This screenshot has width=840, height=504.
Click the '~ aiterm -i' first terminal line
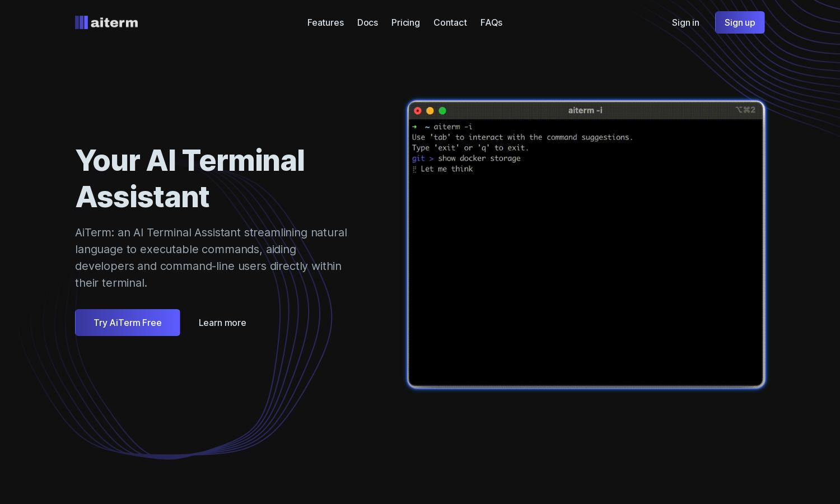tap(442, 127)
